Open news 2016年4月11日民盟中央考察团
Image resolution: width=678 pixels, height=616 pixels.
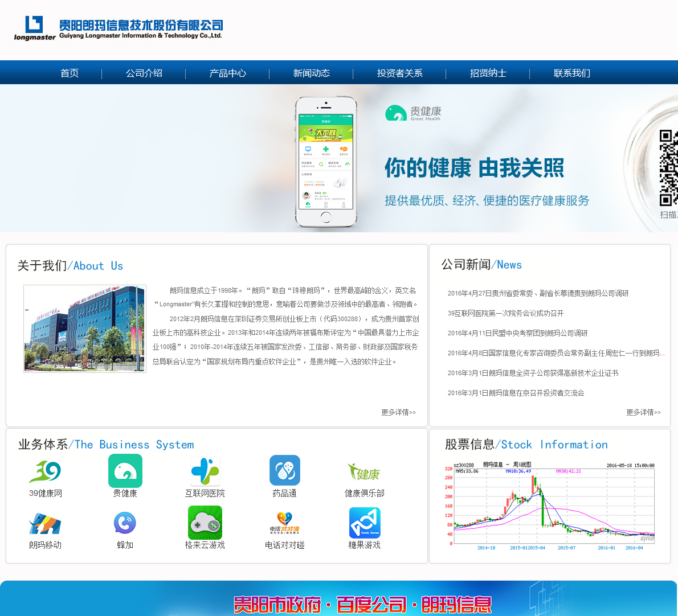tap(517, 333)
